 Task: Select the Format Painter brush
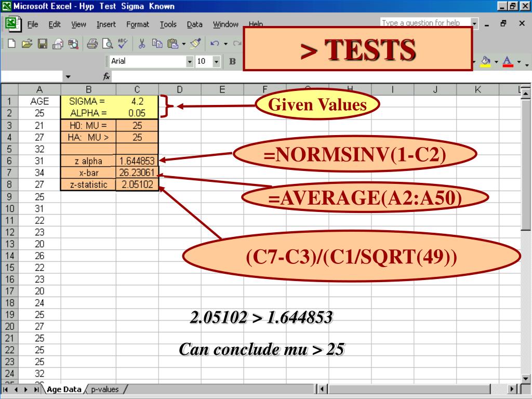[x=195, y=44]
